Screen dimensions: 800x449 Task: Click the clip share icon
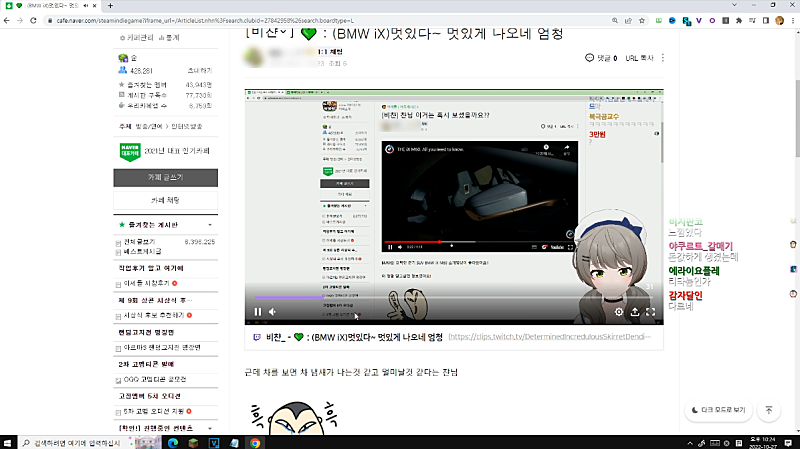pos(635,311)
